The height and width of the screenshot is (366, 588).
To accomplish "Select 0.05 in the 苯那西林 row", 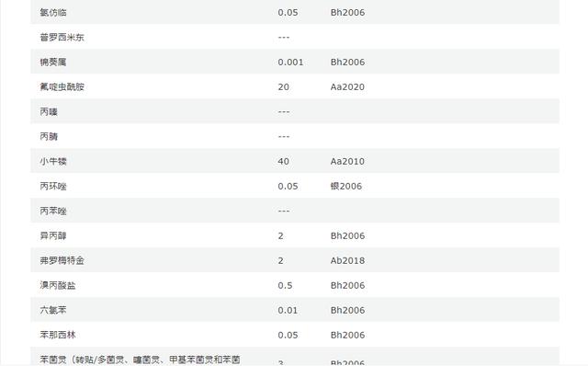I will pos(288,335).
